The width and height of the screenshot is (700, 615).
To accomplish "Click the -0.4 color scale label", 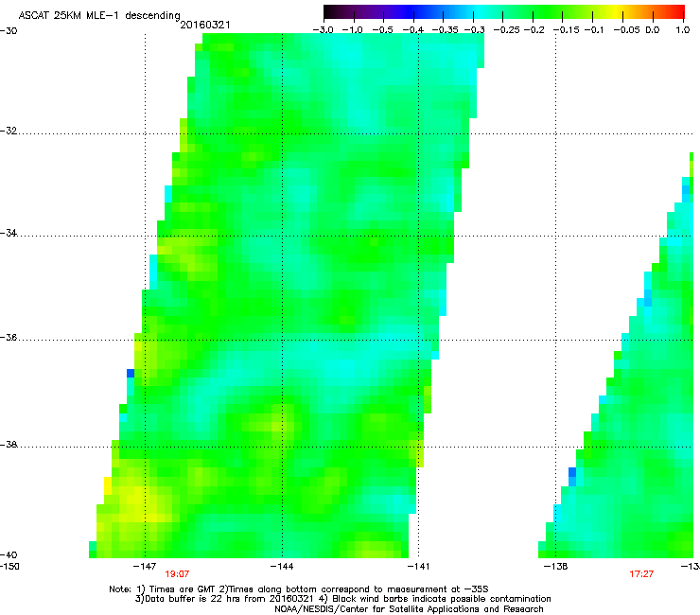I will 413,30.
